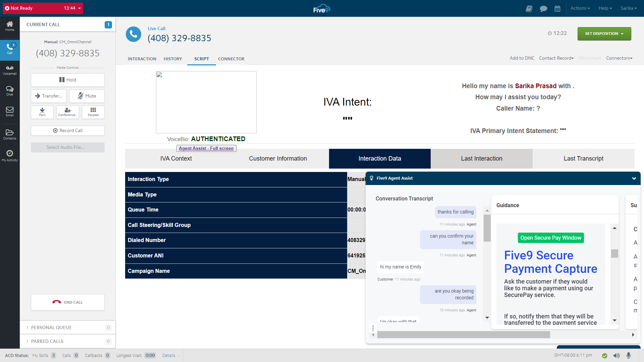
Task: Mute the live call
Action: 87,96
